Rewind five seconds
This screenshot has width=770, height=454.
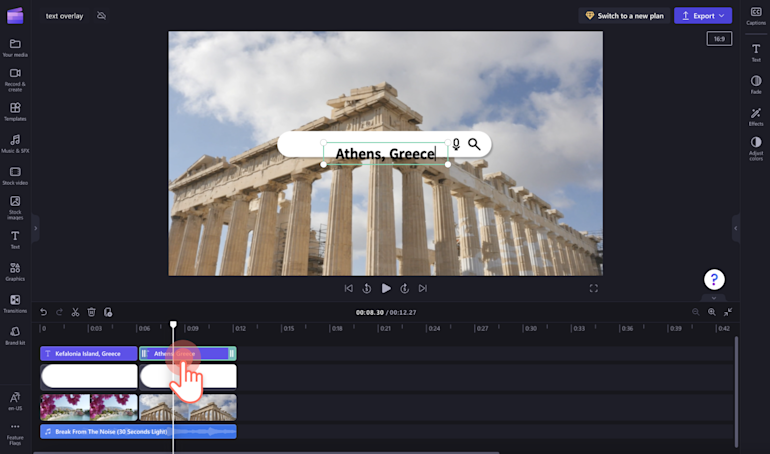pyautogui.click(x=366, y=289)
